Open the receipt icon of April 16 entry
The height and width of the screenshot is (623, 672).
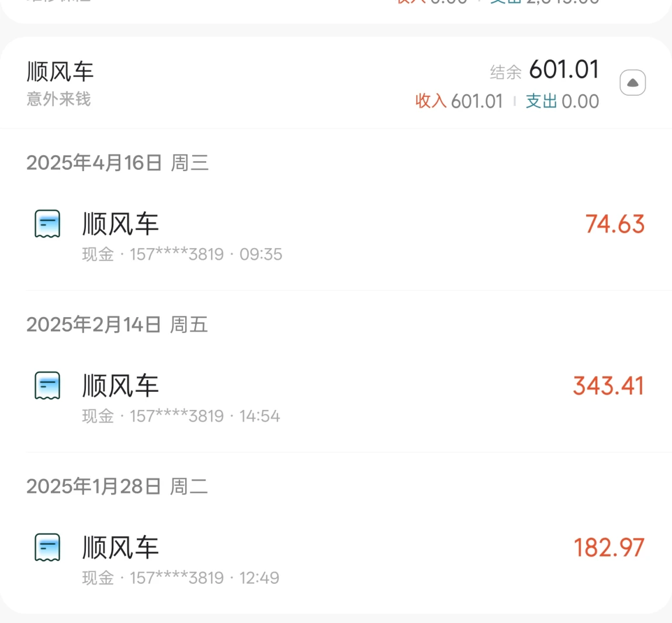tap(47, 224)
